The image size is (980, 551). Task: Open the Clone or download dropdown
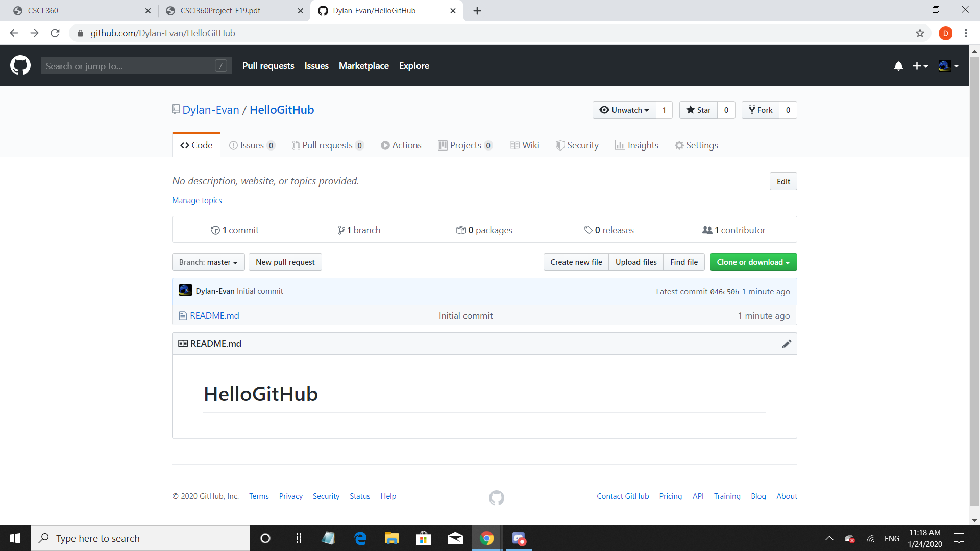point(753,262)
